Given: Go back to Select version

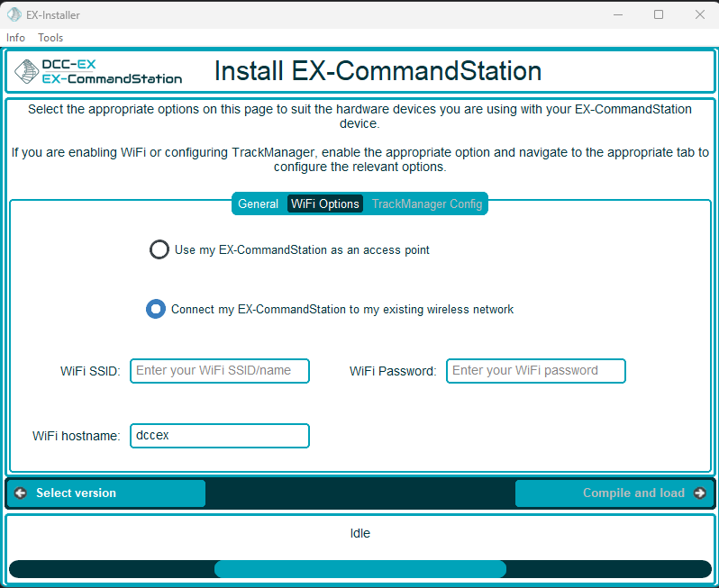Looking at the screenshot, I should 106,493.
